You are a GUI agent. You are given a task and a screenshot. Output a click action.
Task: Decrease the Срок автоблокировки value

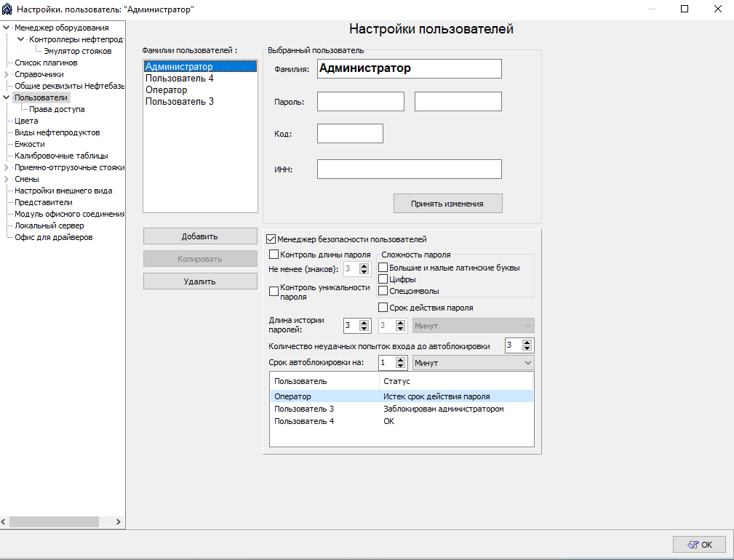click(400, 366)
